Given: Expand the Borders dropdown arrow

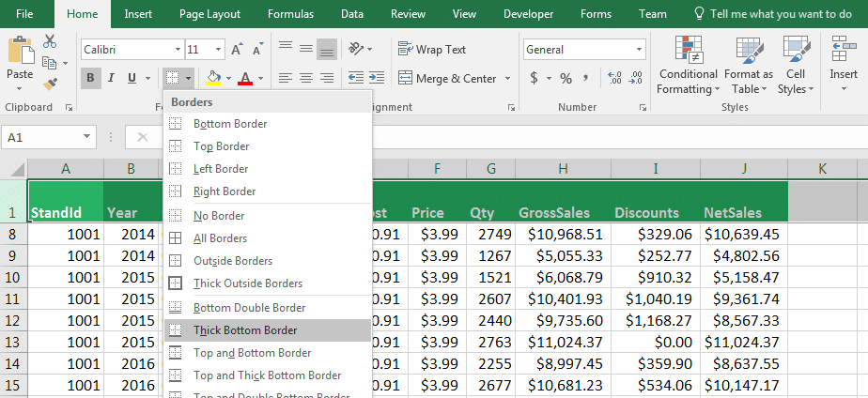Looking at the screenshot, I should pos(188,79).
